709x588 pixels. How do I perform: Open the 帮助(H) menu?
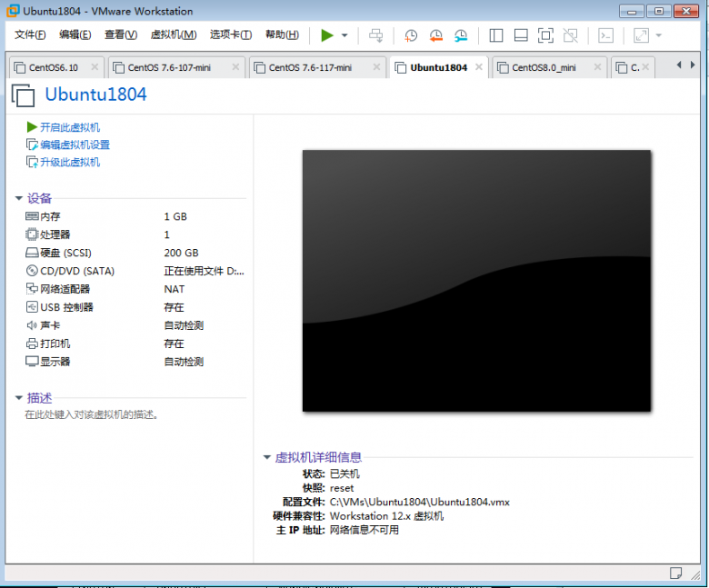[282, 35]
